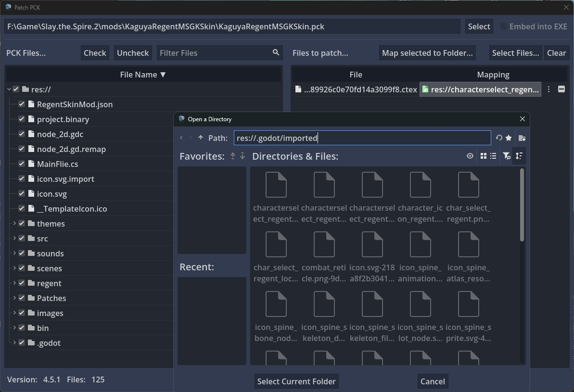Clear the files to patch list
The height and width of the screenshot is (392, 574).
(x=556, y=53)
